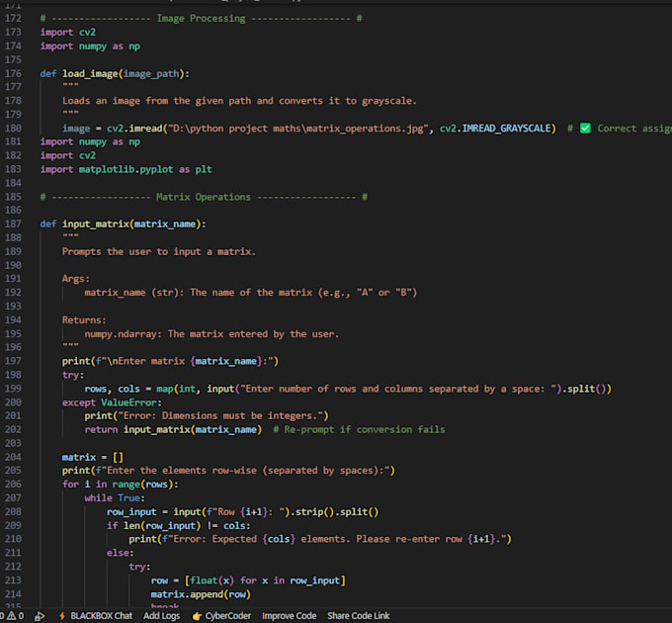672x623 pixels.
Task: Click 'import cv2' on line 182
Action: pos(68,155)
